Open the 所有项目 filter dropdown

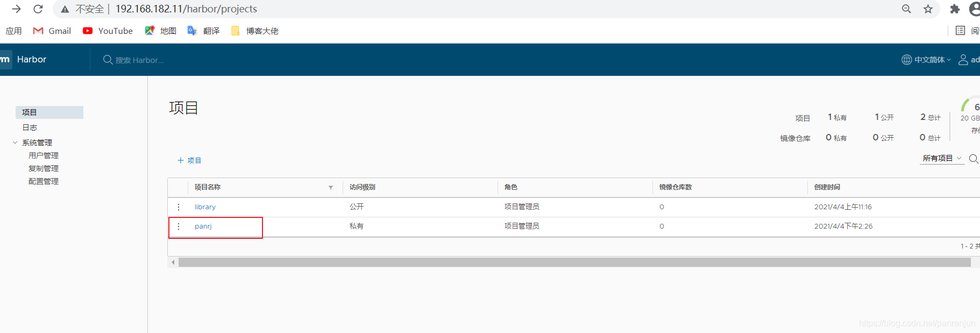tap(942, 158)
